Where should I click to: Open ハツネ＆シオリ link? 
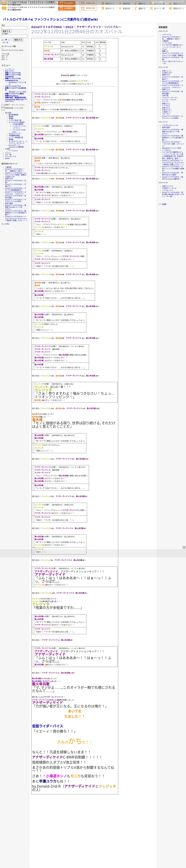click(x=167, y=190)
